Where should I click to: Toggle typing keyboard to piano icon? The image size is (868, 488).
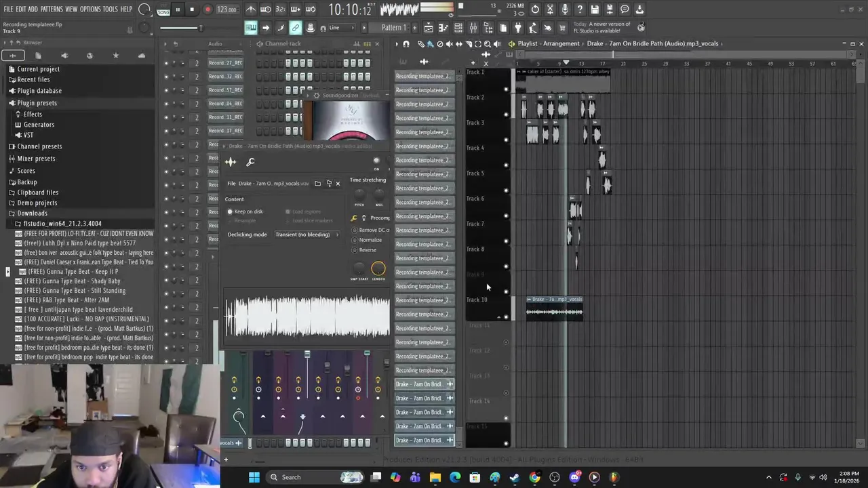pyautogui.click(x=251, y=28)
